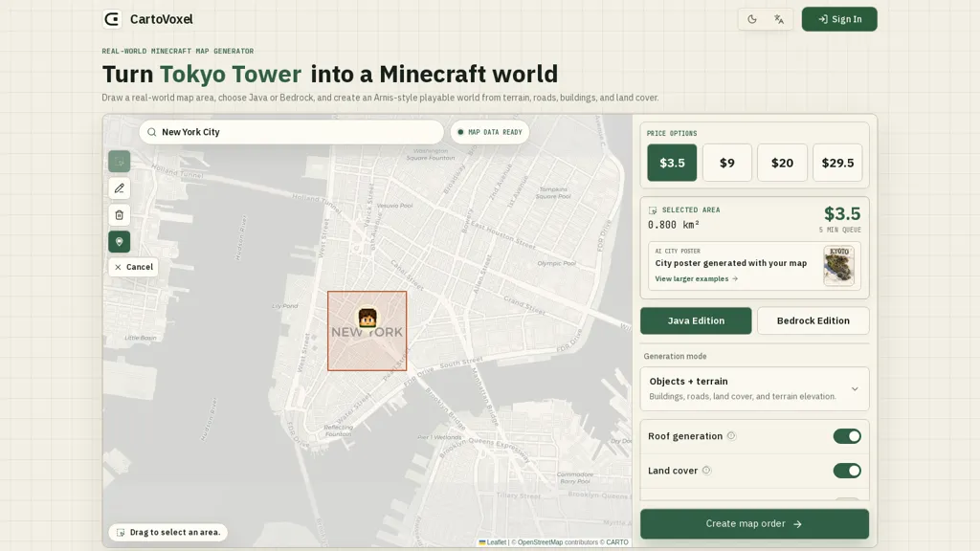Viewport: 980px width, 551px height.
Task: Open the Leaflet attribution link
Action: click(493, 542)
